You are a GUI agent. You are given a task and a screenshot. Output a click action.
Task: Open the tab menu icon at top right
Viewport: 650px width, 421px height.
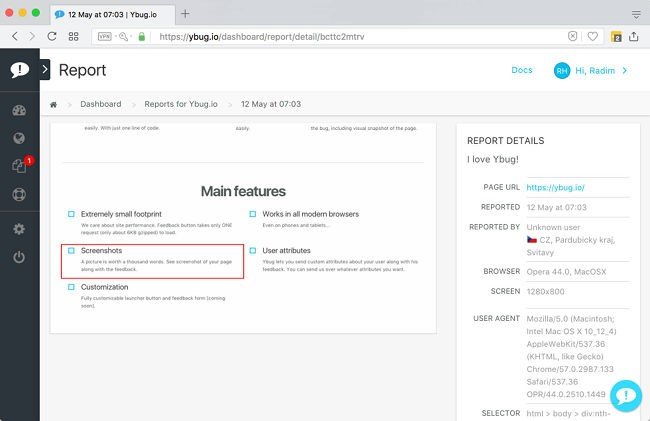(636, 15)
